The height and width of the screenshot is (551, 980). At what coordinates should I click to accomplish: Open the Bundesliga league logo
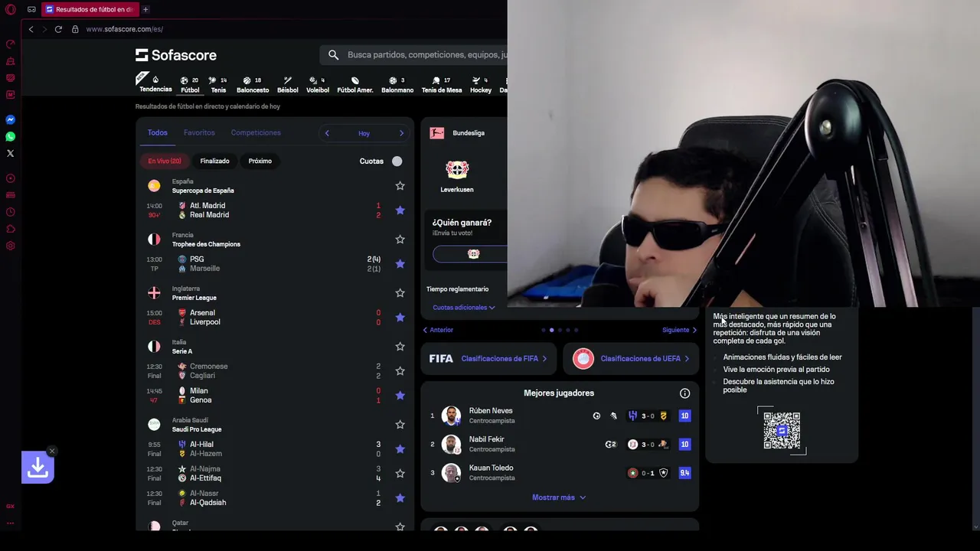(437, 133)
